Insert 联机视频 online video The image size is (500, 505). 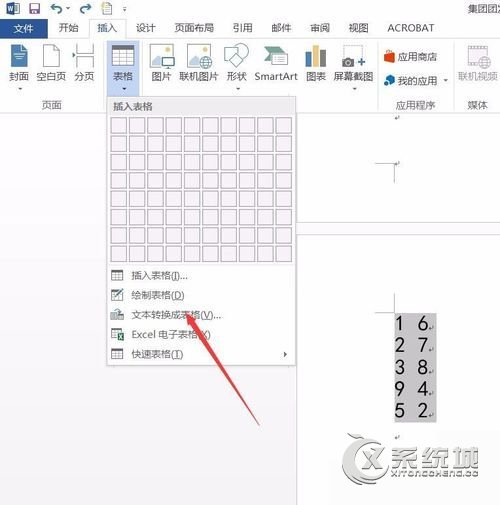pos(478,62)
